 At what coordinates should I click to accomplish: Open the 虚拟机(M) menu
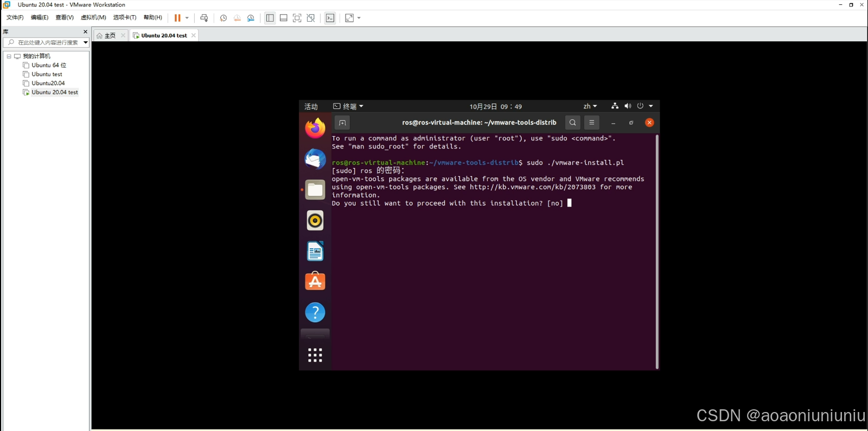coord(93,17)
